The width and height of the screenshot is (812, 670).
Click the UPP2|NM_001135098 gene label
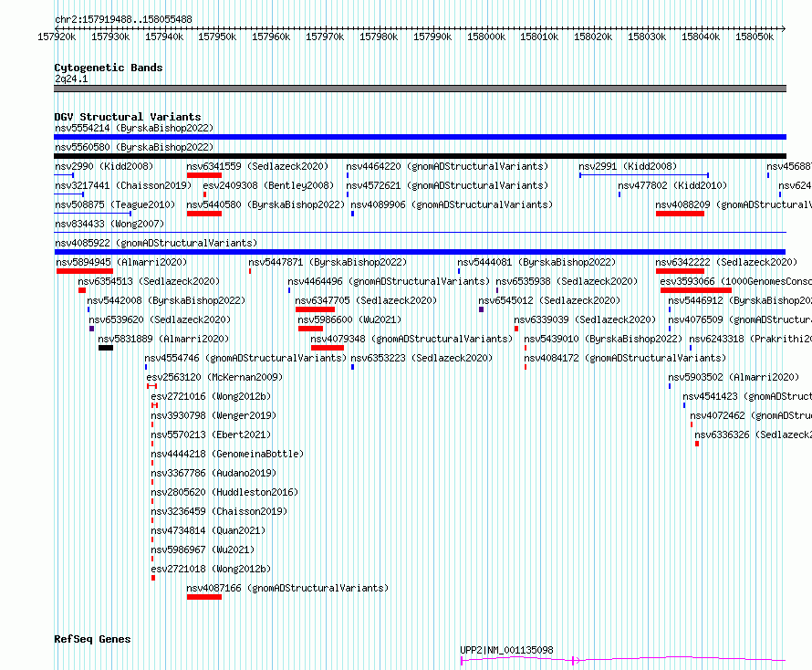pos(506,650)
